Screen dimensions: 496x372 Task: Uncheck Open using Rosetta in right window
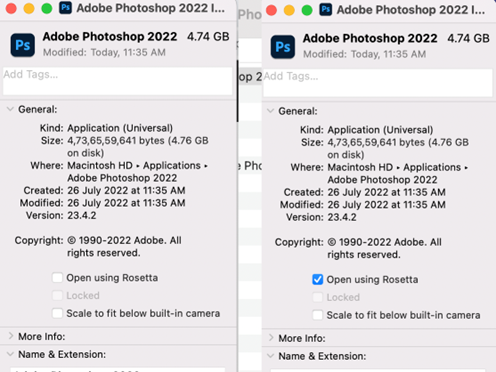pos(318,279)
